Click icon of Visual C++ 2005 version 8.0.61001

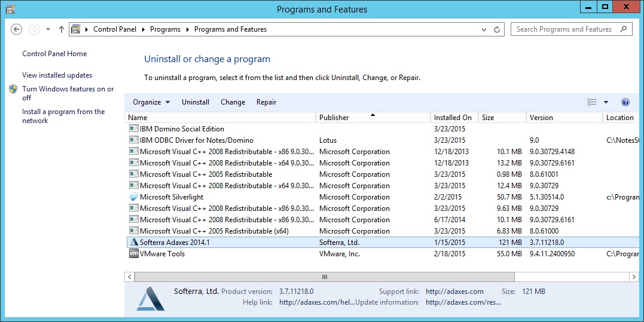133,174
